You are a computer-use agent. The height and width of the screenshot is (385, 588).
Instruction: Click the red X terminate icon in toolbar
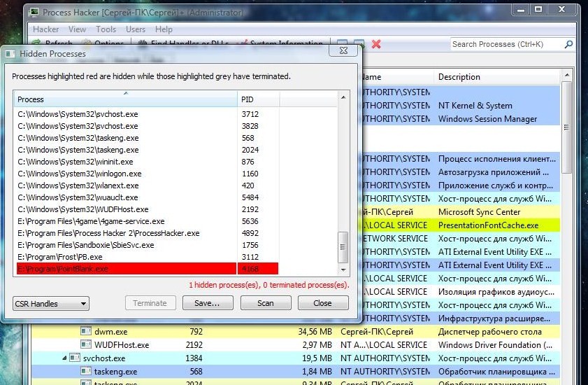pyautogui.click(x=376, y=44)
